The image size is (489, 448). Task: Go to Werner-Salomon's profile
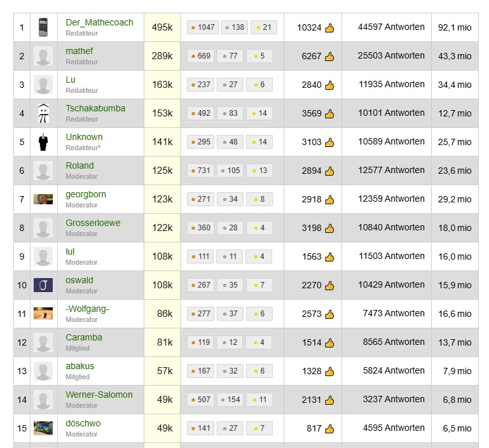tap(99, 395)
